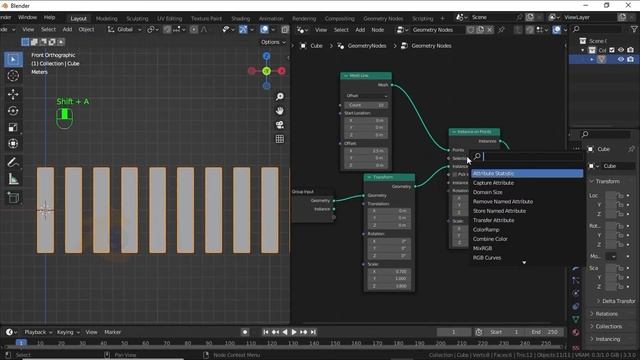Select the Select Box tool in viewport toolbar
The width and height of the screenshot is (640, 360).
coord(13,60)
